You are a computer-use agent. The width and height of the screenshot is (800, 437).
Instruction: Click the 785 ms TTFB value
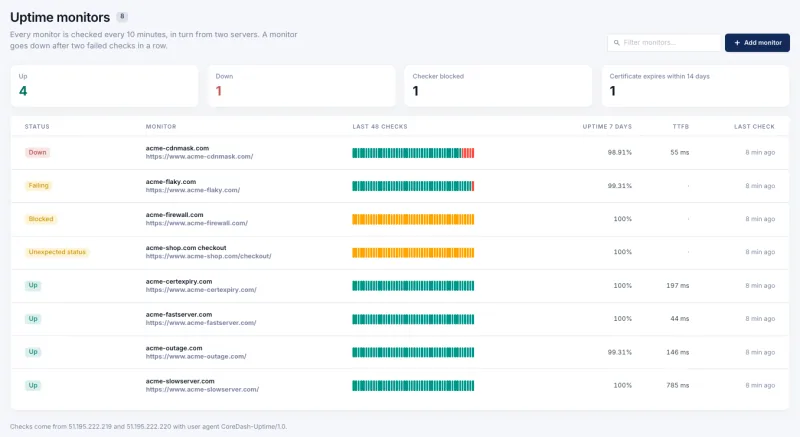tap(678, 385)
